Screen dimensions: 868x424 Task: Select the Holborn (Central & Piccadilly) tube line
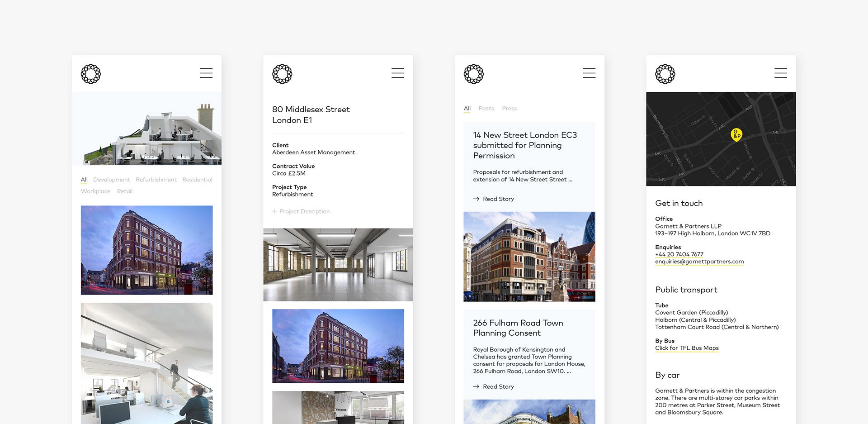click(696, 320)
